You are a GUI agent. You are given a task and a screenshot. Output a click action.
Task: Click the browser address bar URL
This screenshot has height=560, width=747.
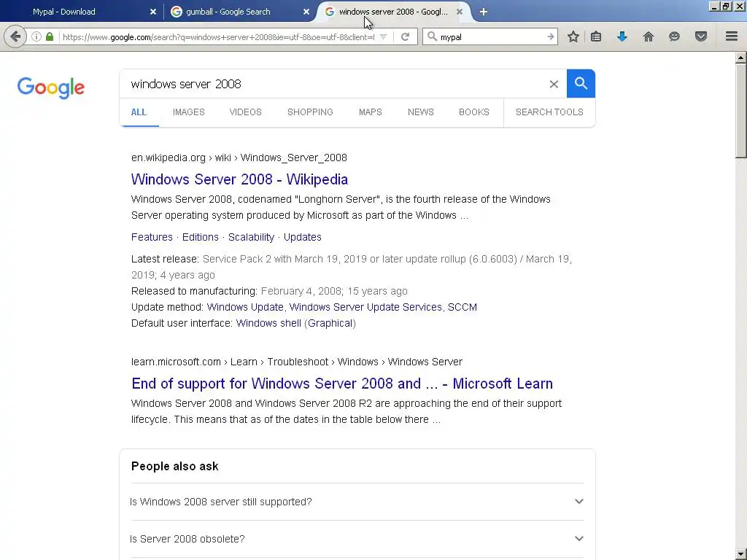pos(218,36)
